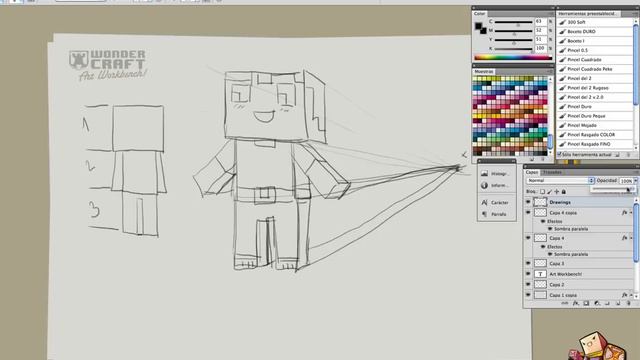640x360 pixels.
Task: Select the Pincel del 2 Rugoso preset
Action: (595, 88)
